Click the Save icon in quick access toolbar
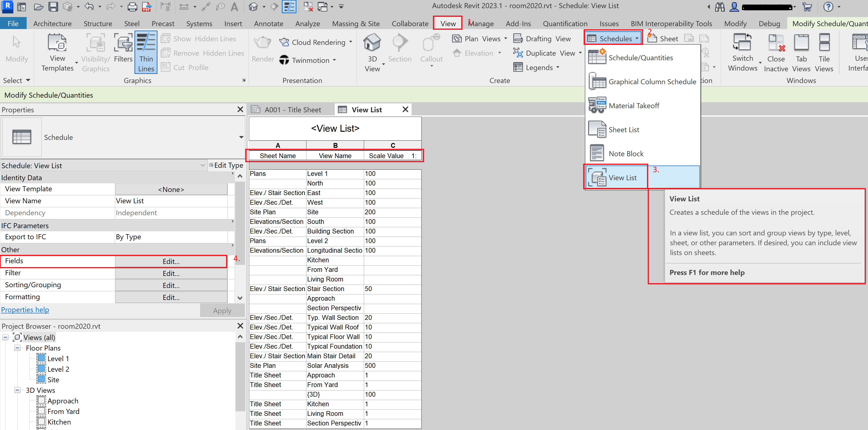The image size is (868, 430). (53, 7)
